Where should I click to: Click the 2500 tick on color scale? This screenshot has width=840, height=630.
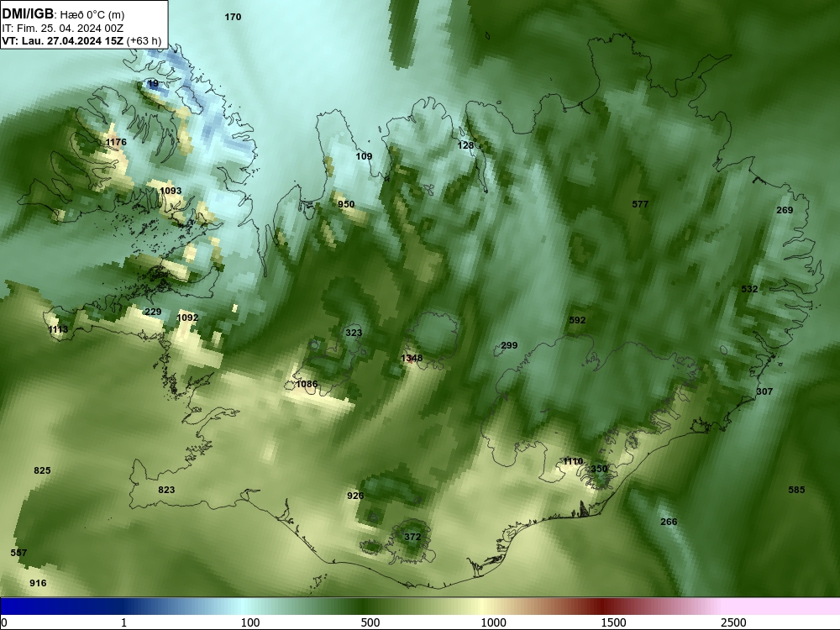pyautogui.click(x=733, y=622)
